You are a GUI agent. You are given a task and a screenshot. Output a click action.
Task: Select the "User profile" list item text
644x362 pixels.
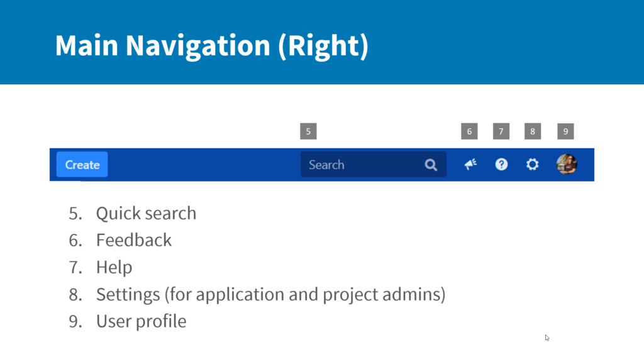coord(142,321)
